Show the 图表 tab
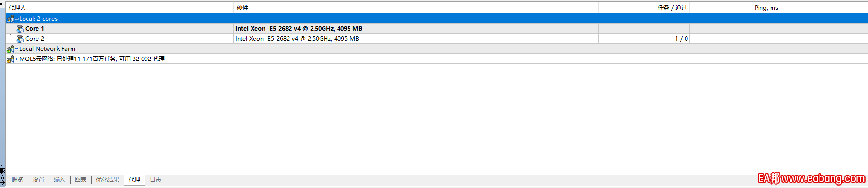The height and width of the screenshot is (188, 868). tap(81, 180)
